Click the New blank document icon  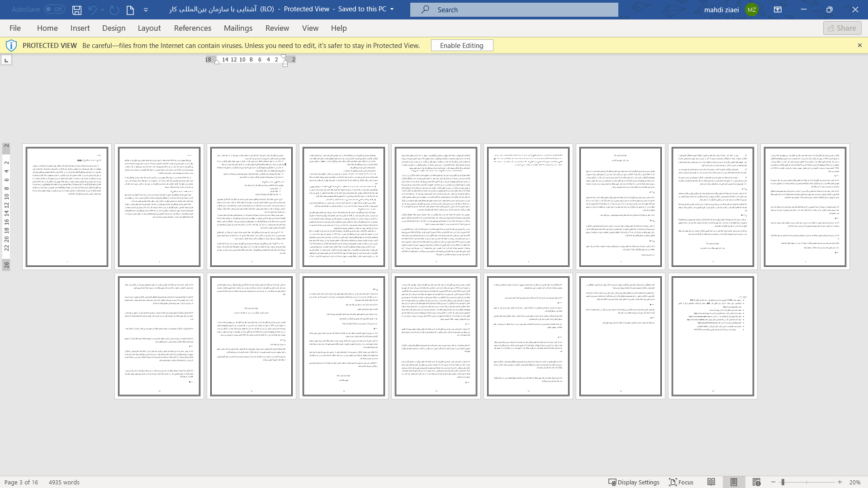point(130,9)
